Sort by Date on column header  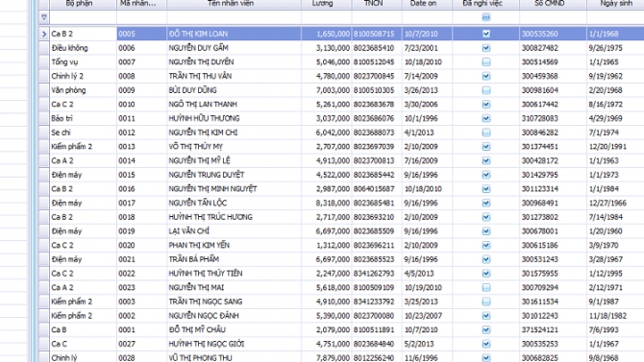point(427,4)
